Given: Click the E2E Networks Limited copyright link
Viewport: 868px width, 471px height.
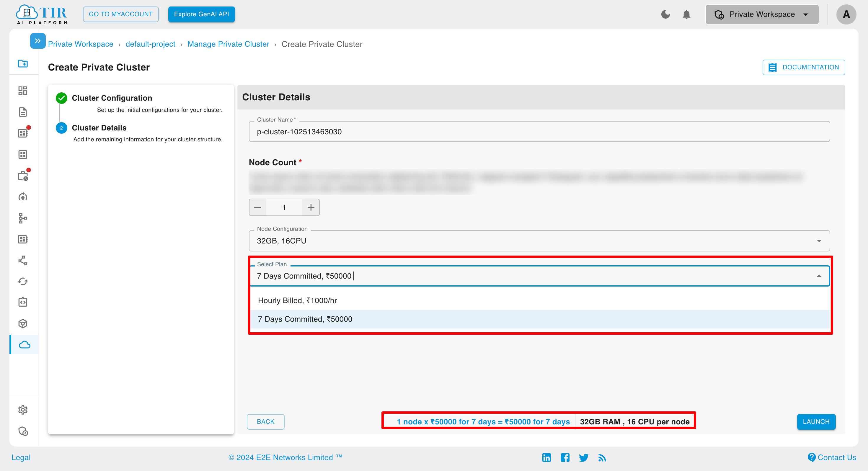Looking at the screenshot, I should coord(285,457).
